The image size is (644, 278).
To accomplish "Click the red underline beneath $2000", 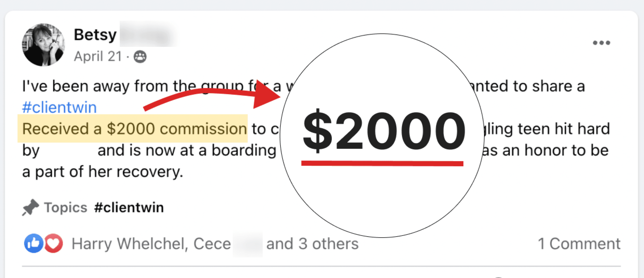I will tap(382, 163).
